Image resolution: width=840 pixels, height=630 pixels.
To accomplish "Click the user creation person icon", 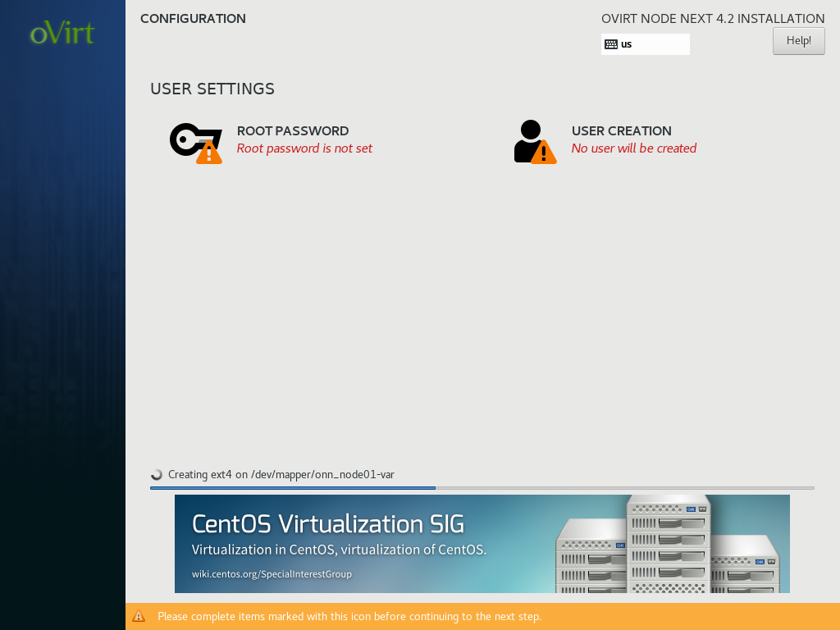I will pos(535,141).
